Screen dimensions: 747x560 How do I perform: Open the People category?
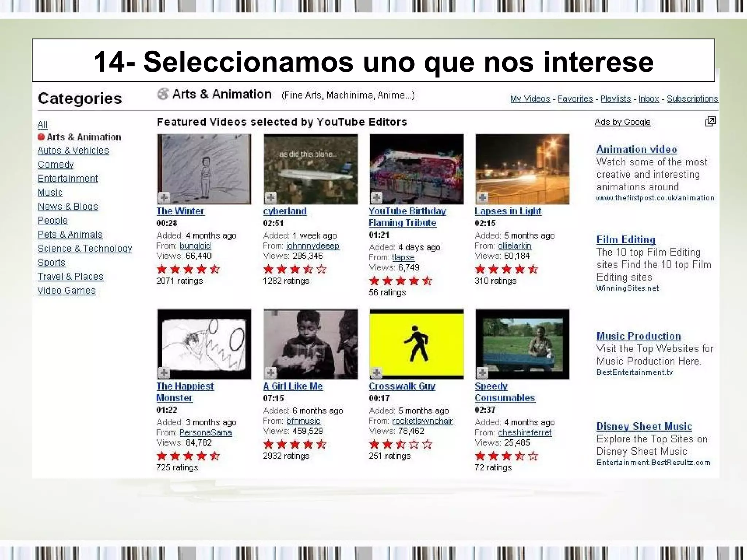(53, 221)
